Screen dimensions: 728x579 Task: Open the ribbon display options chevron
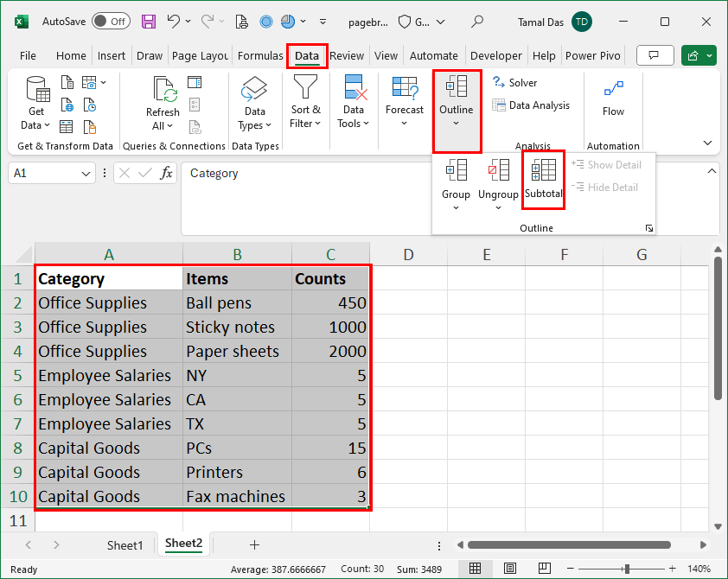707,143
